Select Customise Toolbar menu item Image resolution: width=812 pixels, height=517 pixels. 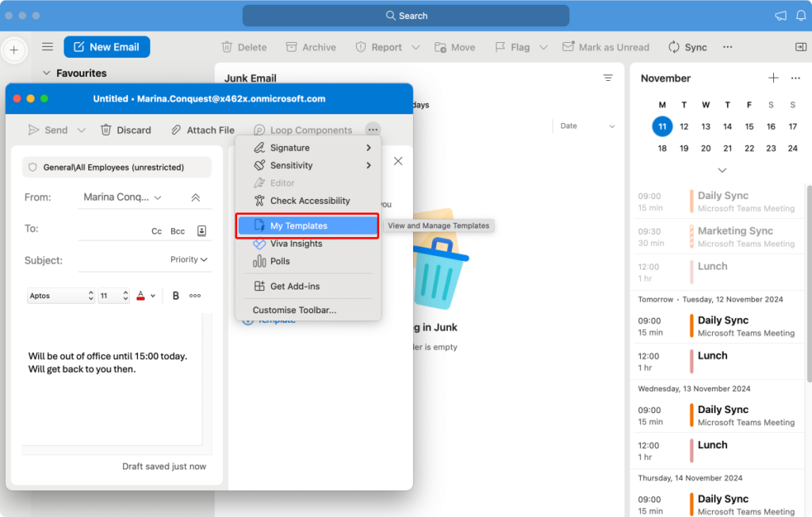[308, 310]
